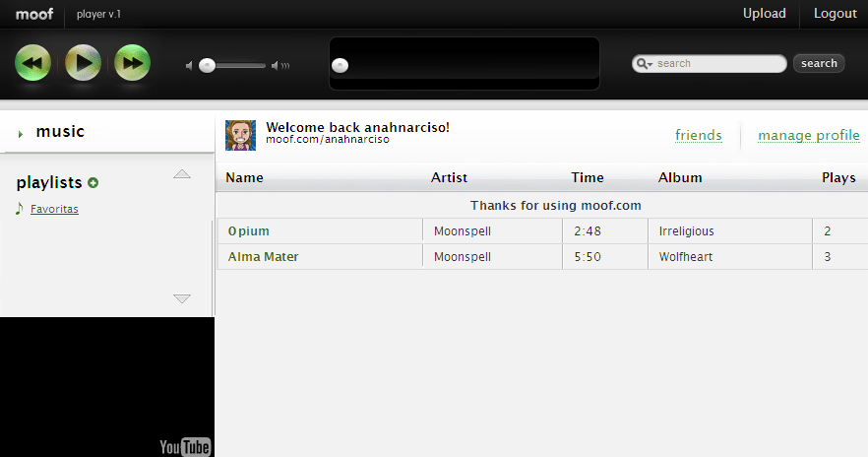
Task: Click the Irreligious album cell
Action: pyautogui.click(x=687, y=231)
